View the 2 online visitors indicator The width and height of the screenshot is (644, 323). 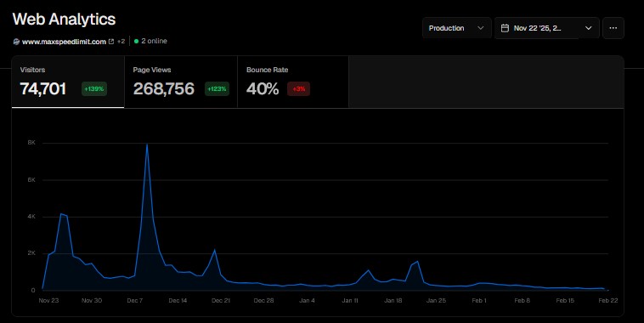(150, 41)
